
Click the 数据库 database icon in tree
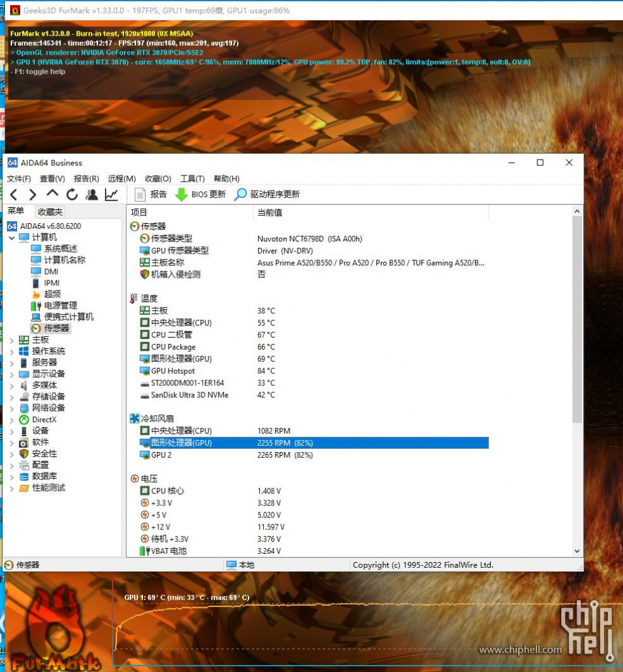[24, 477]
